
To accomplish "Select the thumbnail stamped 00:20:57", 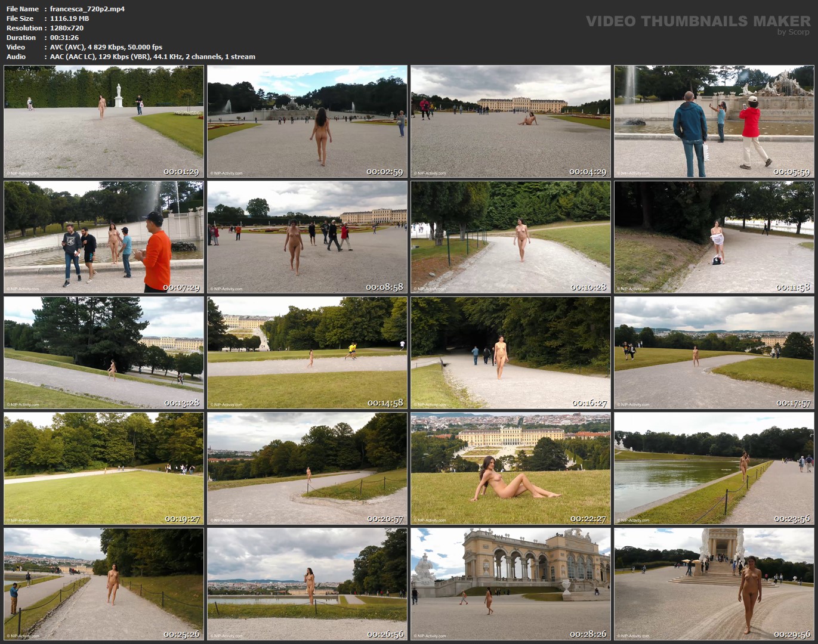I will tap(307, 469).
